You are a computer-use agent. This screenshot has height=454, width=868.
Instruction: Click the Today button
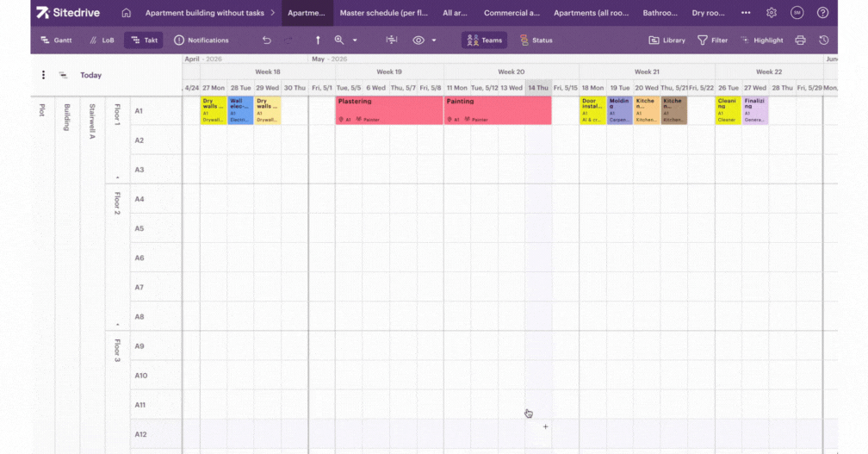(x=90, y=75)
